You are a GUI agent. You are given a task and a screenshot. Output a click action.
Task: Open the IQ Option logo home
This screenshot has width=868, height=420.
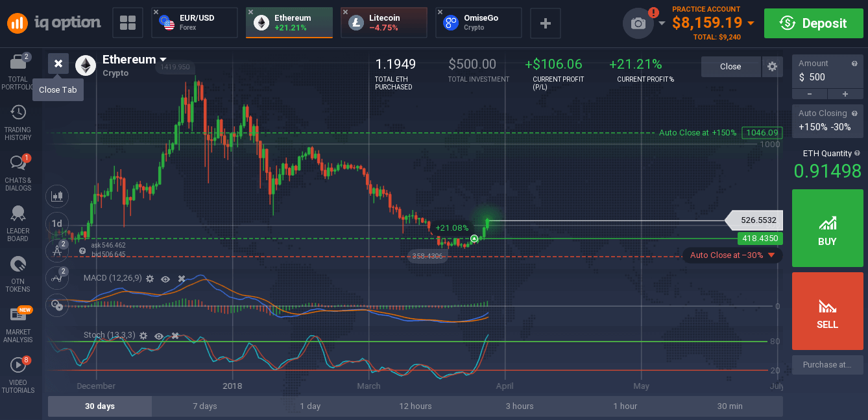[x=54, y=23]
